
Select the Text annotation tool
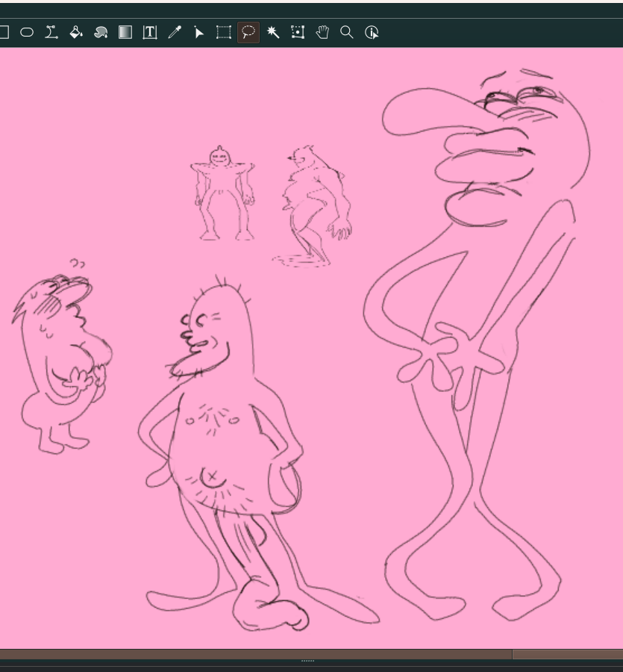click(150, 32)
